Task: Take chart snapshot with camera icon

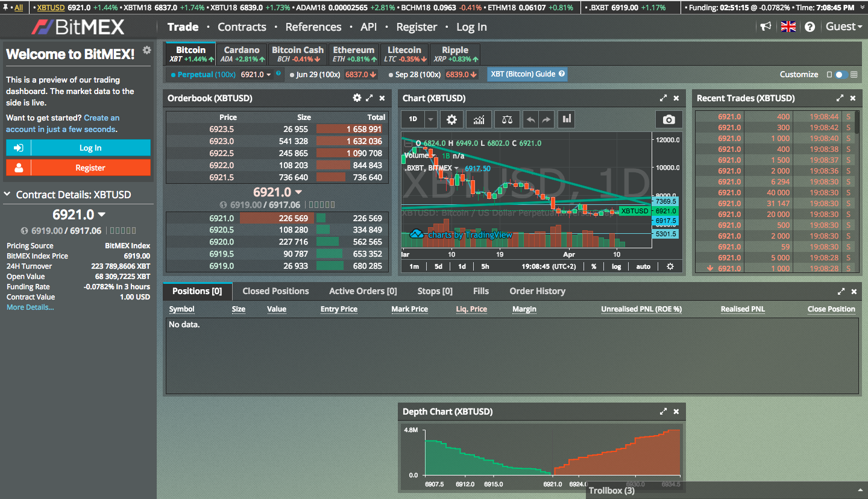Action: [668, 119]
